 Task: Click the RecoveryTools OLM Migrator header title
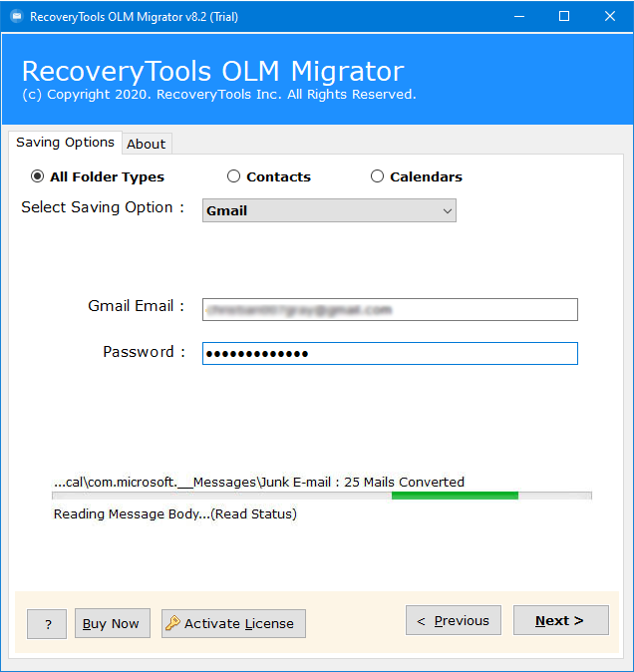[213, 71]
